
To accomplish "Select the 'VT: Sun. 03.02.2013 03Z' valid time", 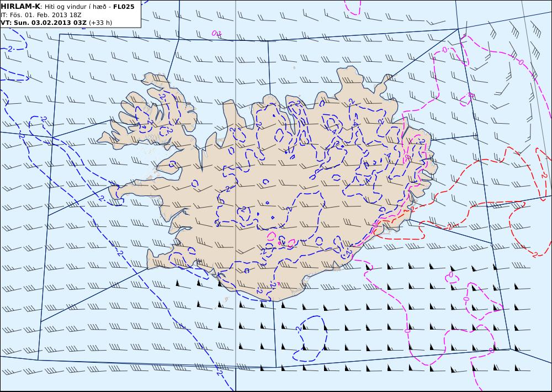I will [x=43, y=23].
